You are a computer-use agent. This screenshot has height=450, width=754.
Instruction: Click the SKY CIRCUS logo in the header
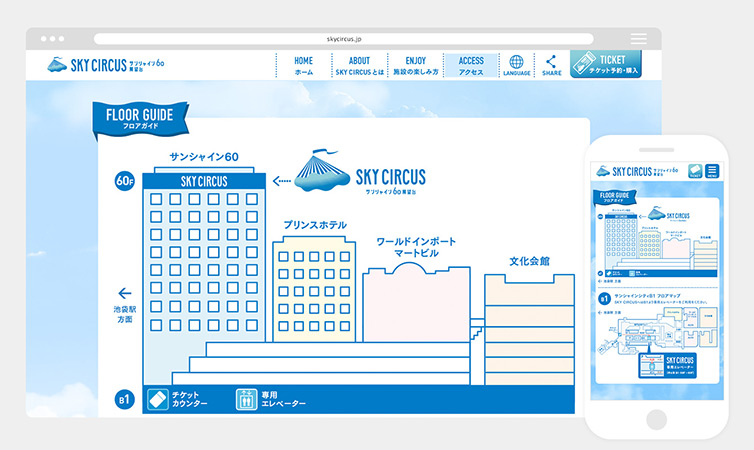106,64
